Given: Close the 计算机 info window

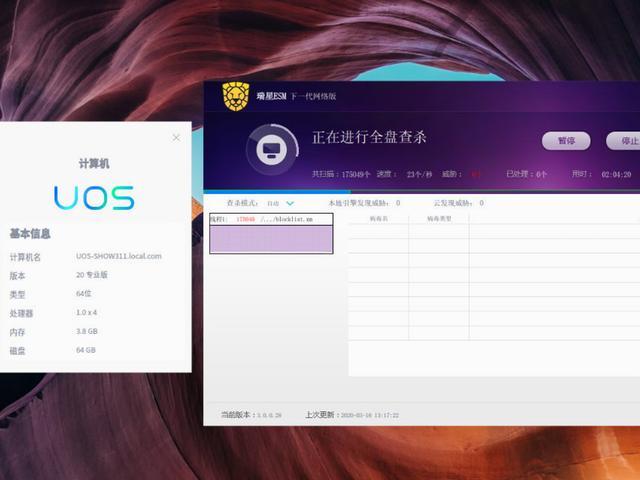Looking at the screenshot, I should pos(176,138).
